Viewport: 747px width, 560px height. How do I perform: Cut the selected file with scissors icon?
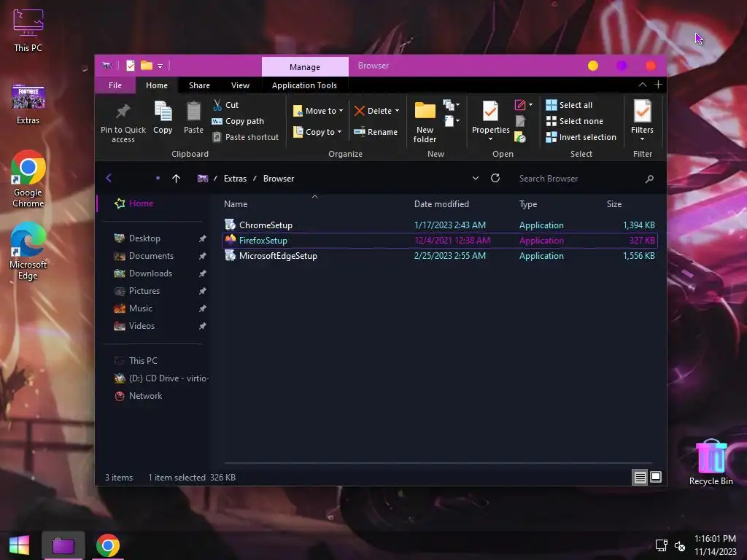226,105
